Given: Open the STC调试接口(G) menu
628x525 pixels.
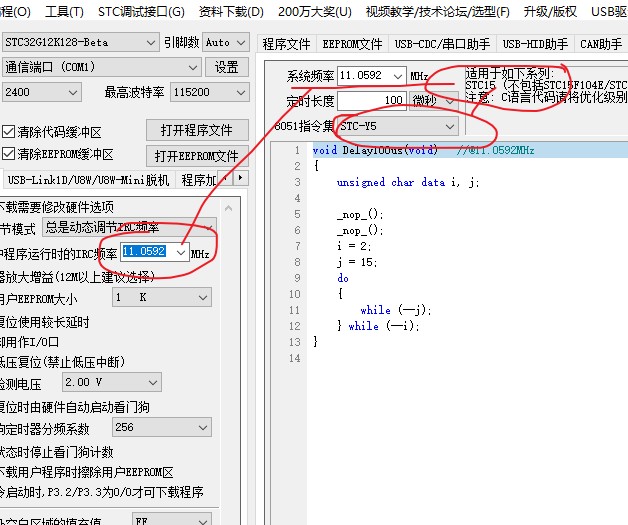Looking at the screenshot, I should coord(141,12).
